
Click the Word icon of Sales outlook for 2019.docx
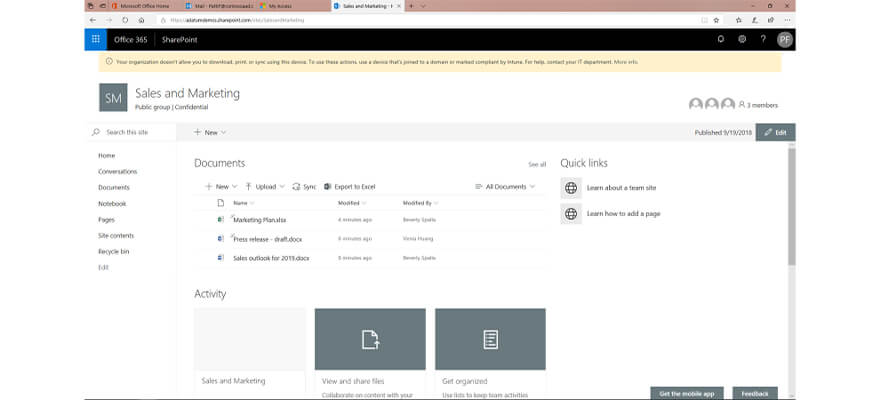(221, 258)
